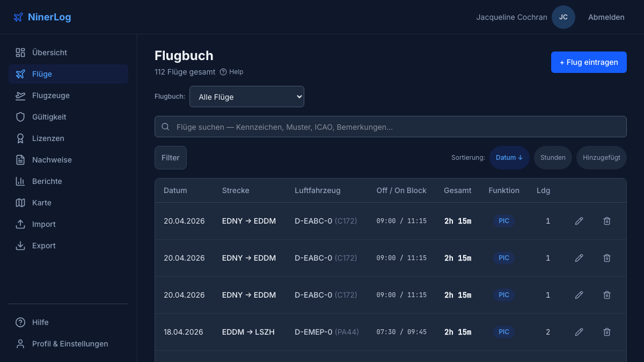Click the Flüge suchen search field
Image resolution: width=644 pixels, height=362 pixels.
point(391,127)
